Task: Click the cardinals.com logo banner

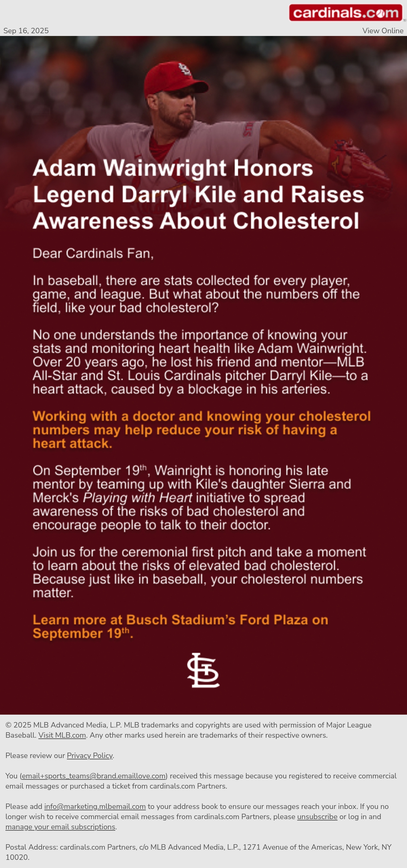Action: 346,13
